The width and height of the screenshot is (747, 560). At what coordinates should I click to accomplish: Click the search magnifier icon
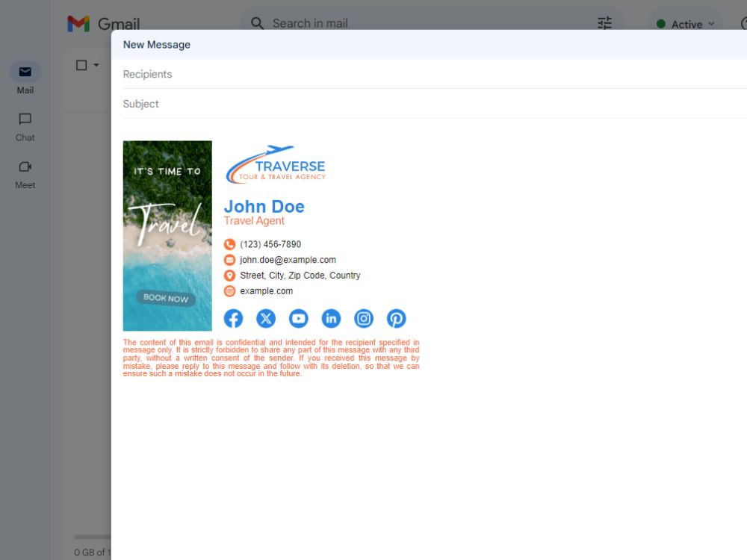click(x=257, y=23)
